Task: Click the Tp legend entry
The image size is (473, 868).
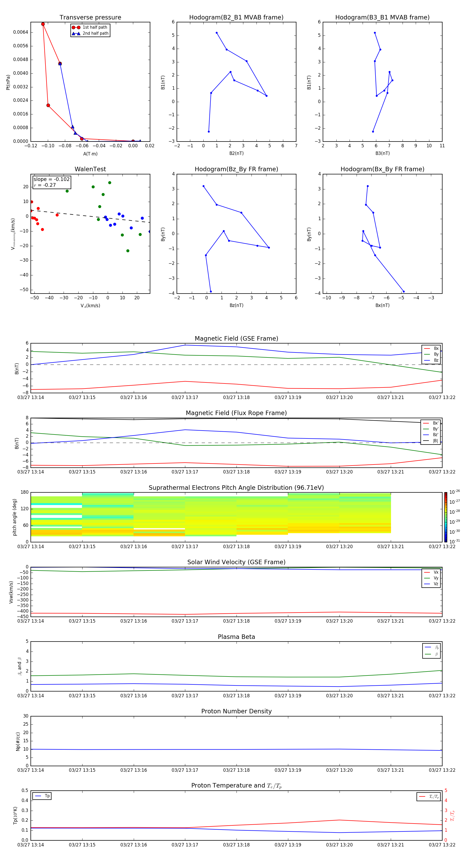Action: click(x=42, y=796)
